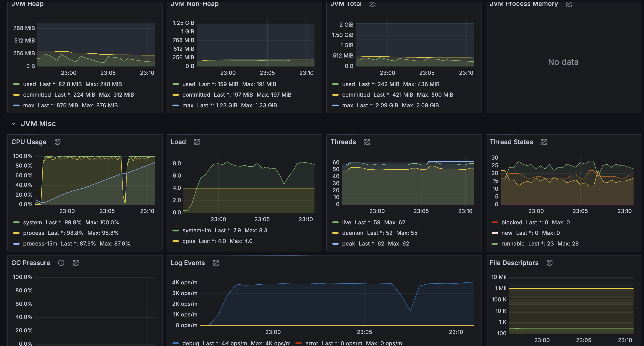Click the JVM Misc row title
Viewport: 644px width, 346px height.
point(38,124)
